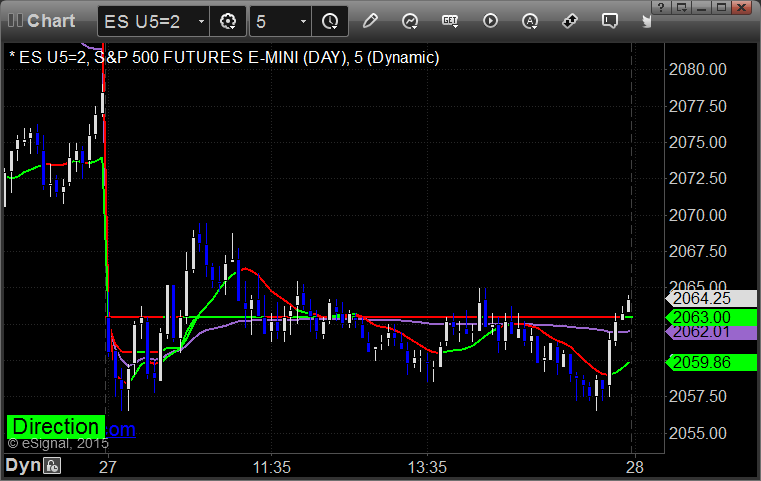Open the interval 5 dropdown arrow
This screenshot has width=761, height=481.
click(x=303, y=22)
